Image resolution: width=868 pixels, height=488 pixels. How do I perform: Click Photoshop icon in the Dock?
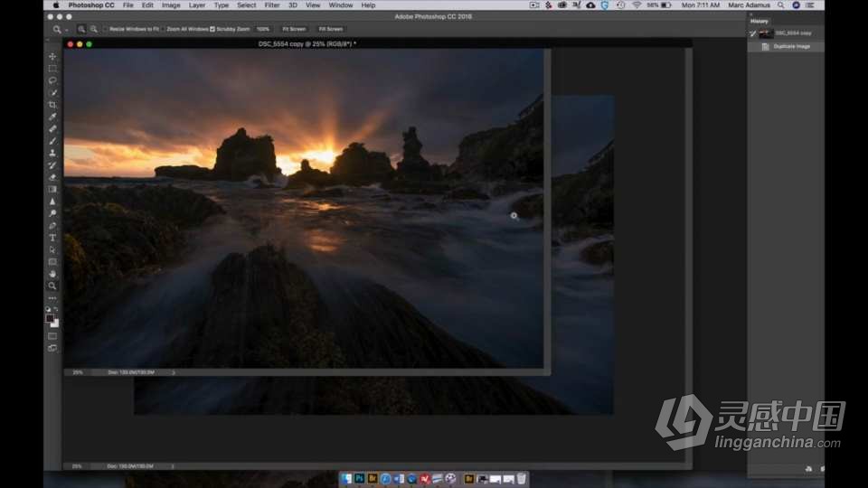pos(360,479)
